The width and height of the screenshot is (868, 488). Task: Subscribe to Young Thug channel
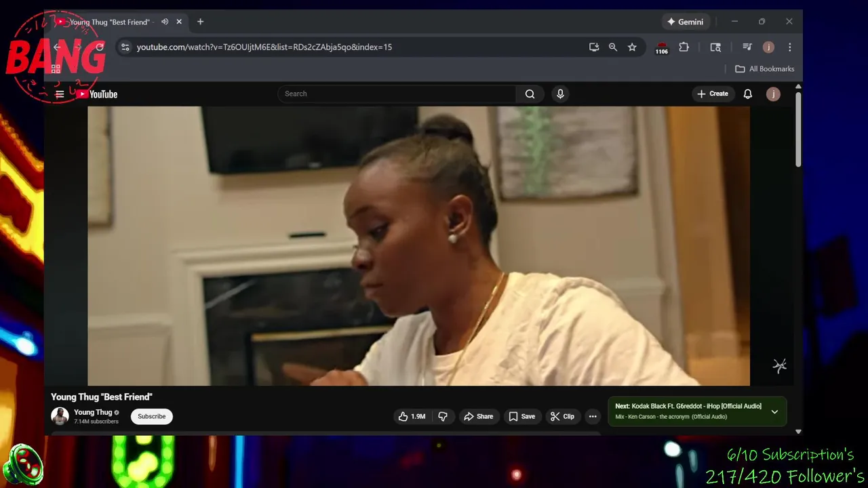click(152, 416)
